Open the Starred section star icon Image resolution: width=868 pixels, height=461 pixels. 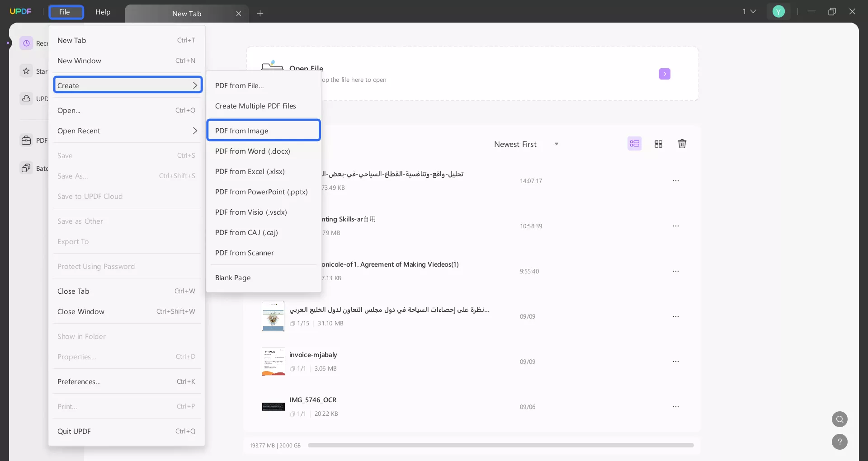pyautogui.click(x=27, y=71)
